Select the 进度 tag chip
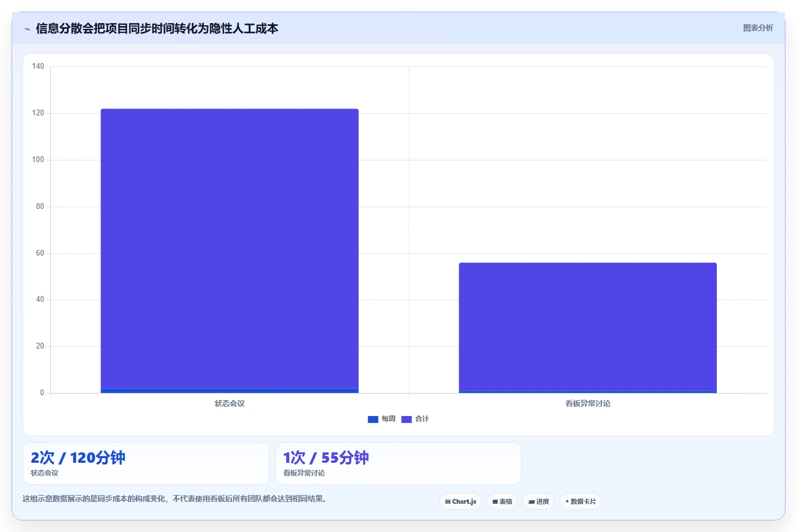Screen dimensions: 797x532 click(538, 501)
